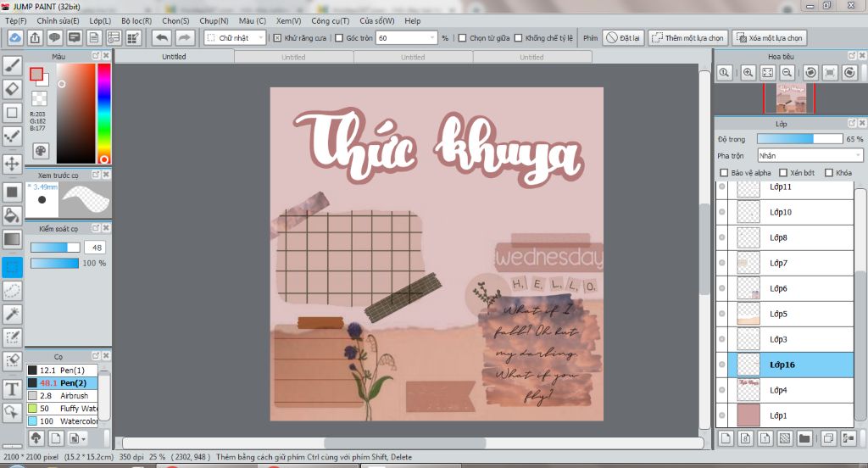Click fit-to-screen icon in navigator panel
This screenshot has height=468, width=868.
click(767, 73)
